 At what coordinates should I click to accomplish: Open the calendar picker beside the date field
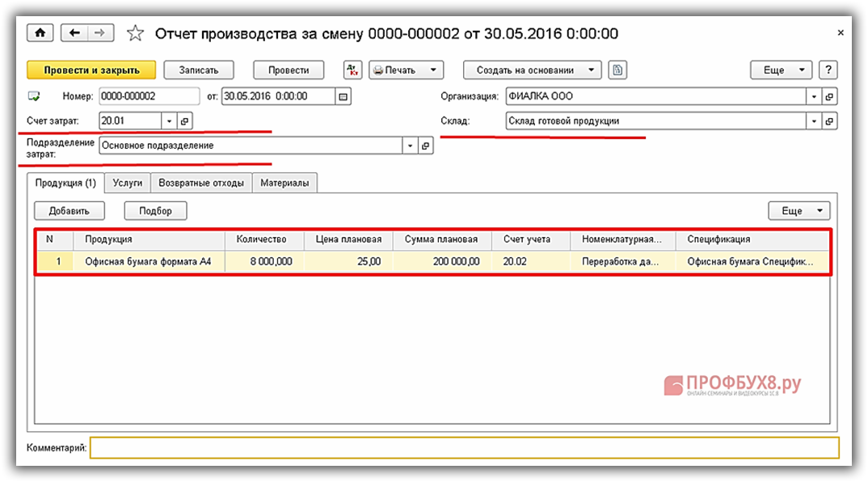pos(343,96)
